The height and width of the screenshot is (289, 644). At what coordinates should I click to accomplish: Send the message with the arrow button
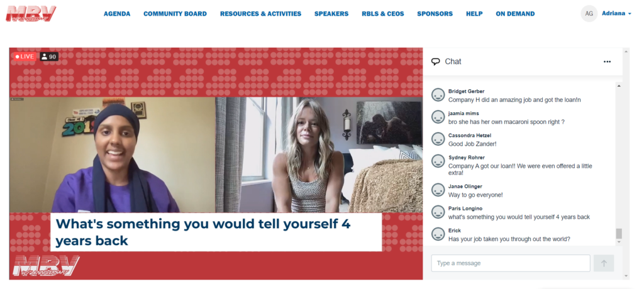click(x=603, y=263)
